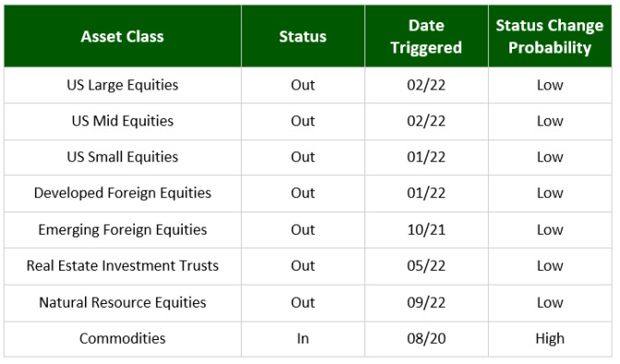The image size is (620, 364).
Task: Click the Emerging Foreign Equities cell
Action: (x=122, y=229)
